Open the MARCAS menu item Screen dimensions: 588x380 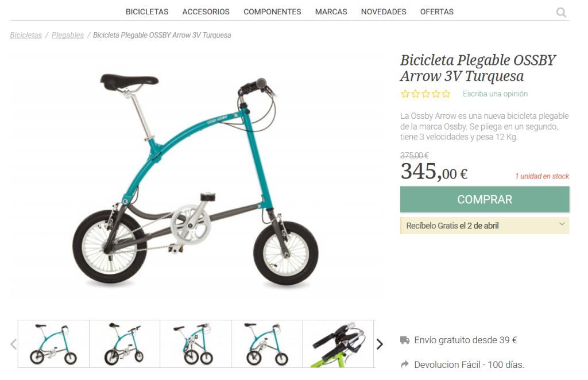click(331, 11)
